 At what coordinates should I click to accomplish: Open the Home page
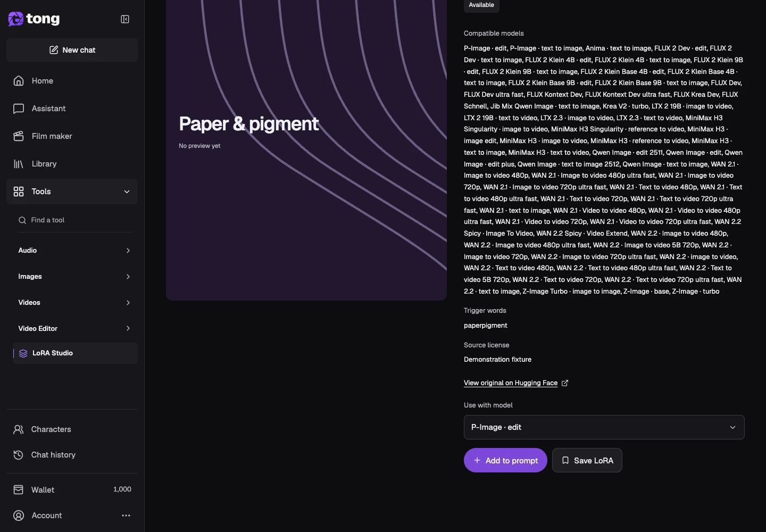72,81
